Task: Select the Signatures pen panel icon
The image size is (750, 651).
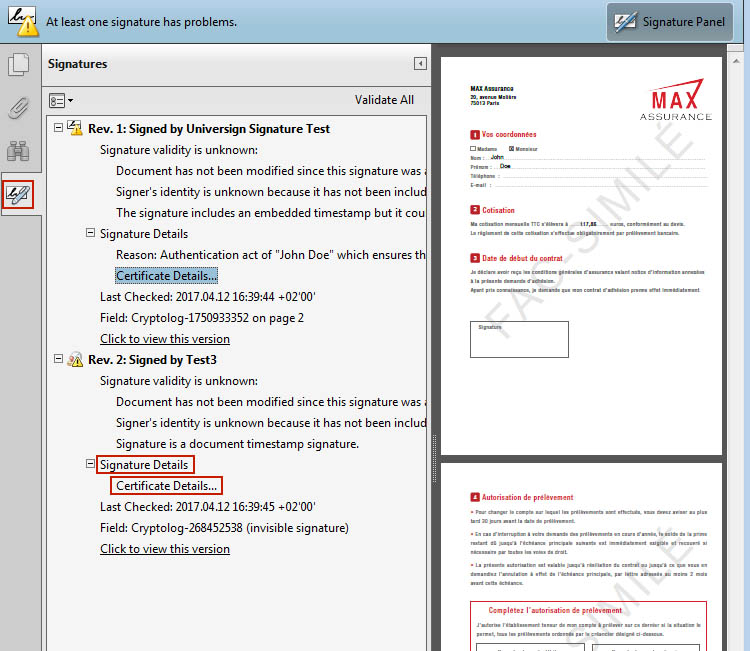Action: tap(18, 194)
